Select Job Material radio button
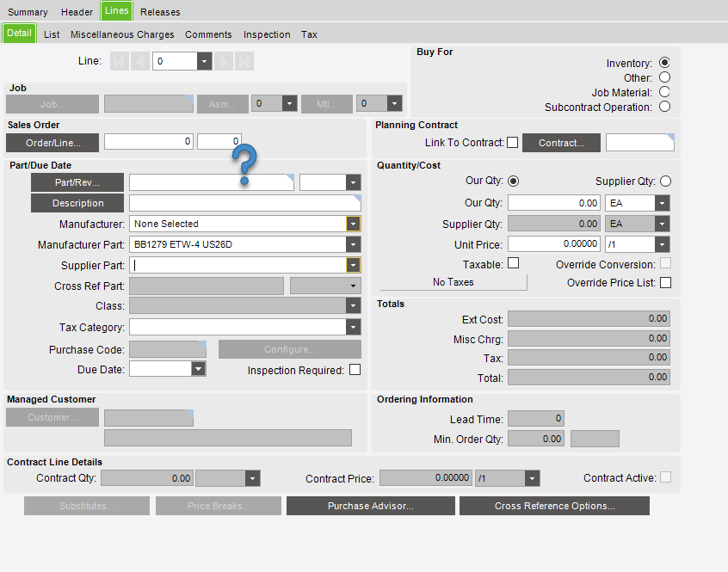This screenshot has width=728, height=572. (x=664, y=92)
